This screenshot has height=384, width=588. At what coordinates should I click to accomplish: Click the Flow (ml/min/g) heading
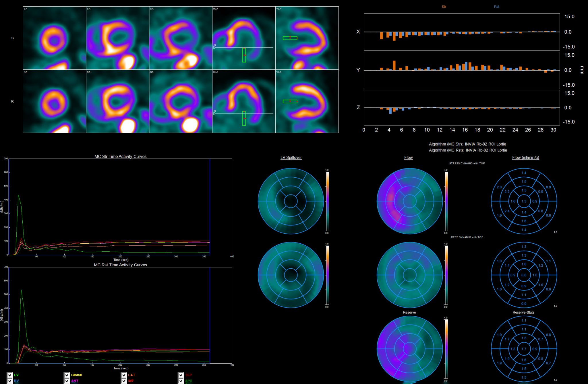pos(525,158)
